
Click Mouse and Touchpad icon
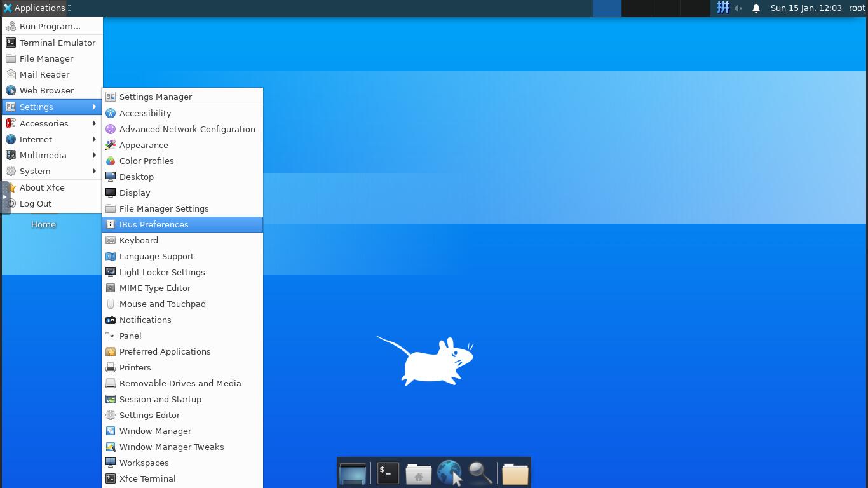click(x=111, y=304)
